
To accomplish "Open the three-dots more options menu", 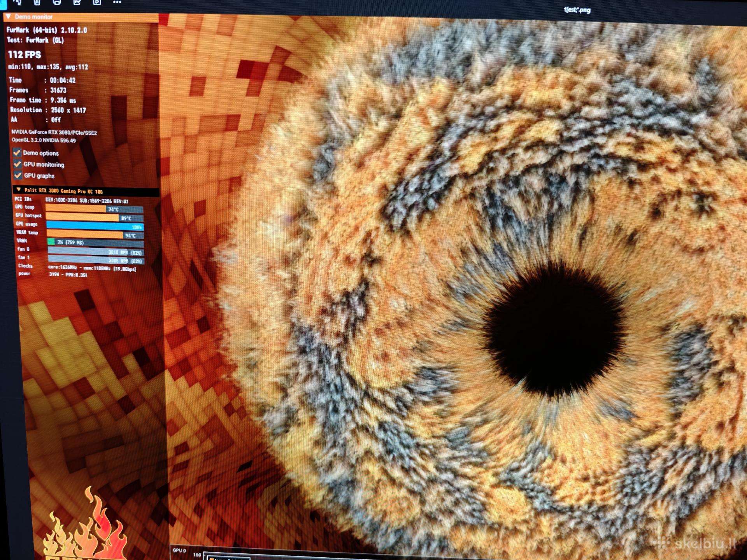I will [x=117, y=2].
